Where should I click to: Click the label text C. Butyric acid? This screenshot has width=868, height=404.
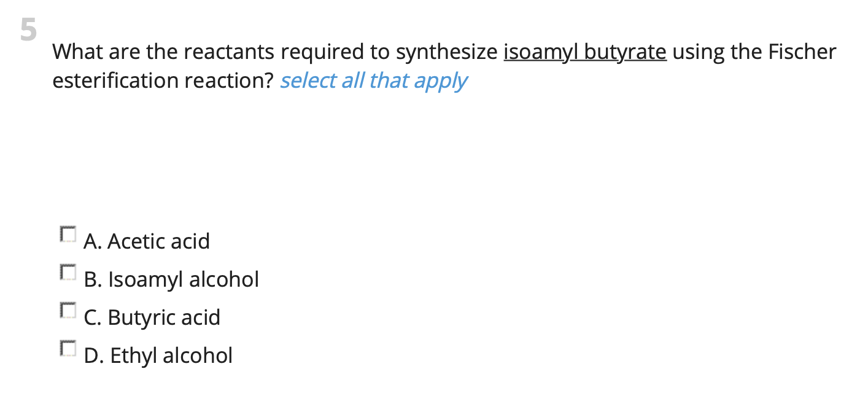point(152,317)
